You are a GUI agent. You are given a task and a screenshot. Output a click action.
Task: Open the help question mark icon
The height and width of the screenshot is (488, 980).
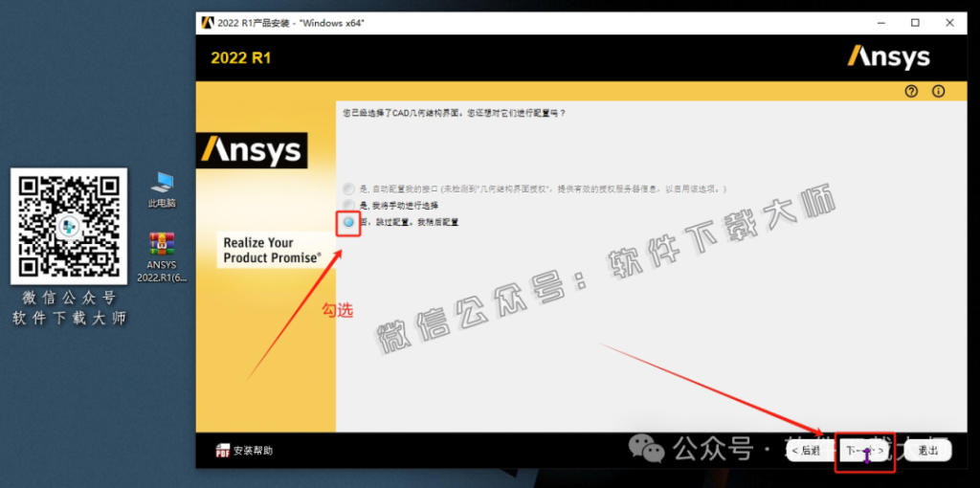tap(911, 91)
